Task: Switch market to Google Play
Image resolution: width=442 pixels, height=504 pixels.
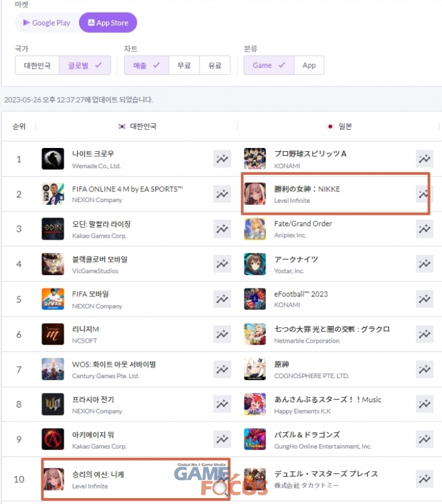Action: (47, 23)
